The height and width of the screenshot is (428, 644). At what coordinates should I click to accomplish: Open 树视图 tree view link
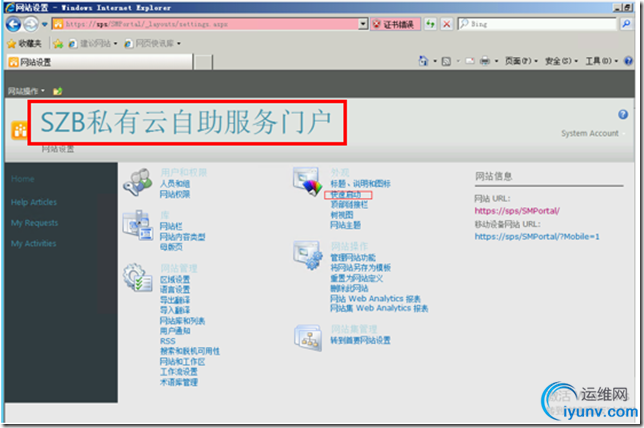click(x=342, y=215)
